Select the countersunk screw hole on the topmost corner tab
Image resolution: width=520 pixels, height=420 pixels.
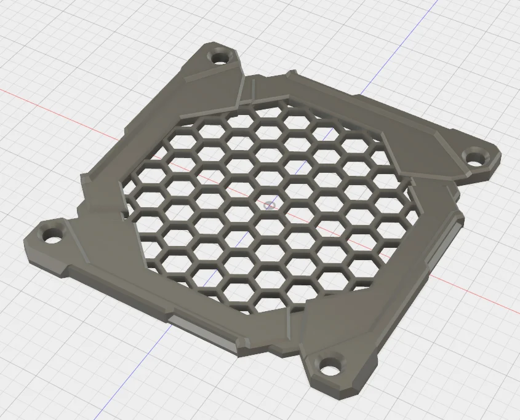click(x=220, y=57)
